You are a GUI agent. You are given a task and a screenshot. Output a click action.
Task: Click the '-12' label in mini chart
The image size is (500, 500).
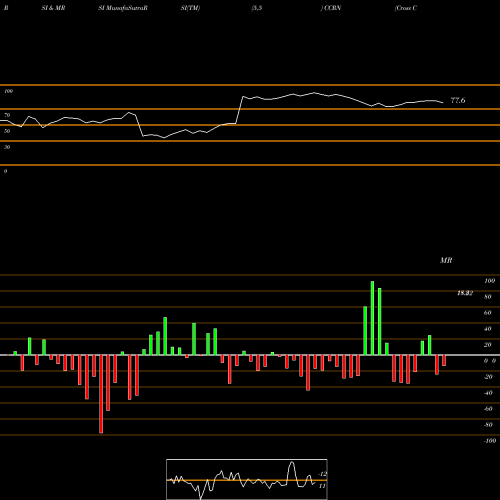point(322,474)
